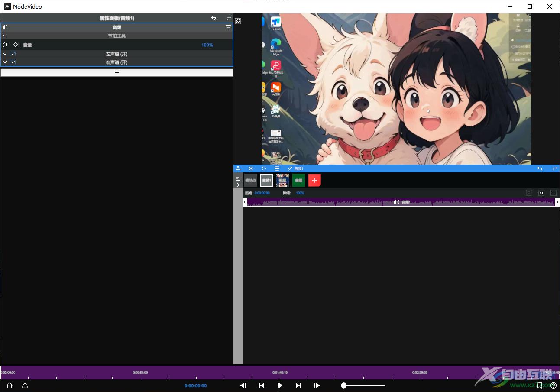
Task: Add a new layer with the red plus button
Action: coord(314,180)
